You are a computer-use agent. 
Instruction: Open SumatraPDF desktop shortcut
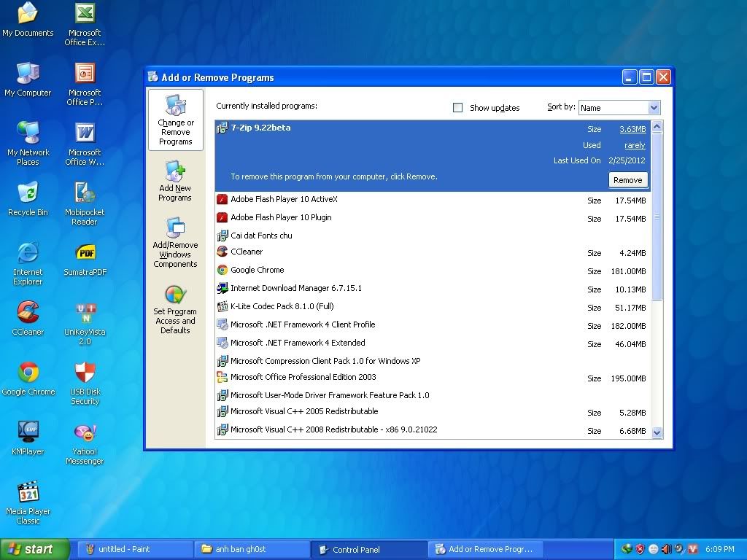[85, 259]
